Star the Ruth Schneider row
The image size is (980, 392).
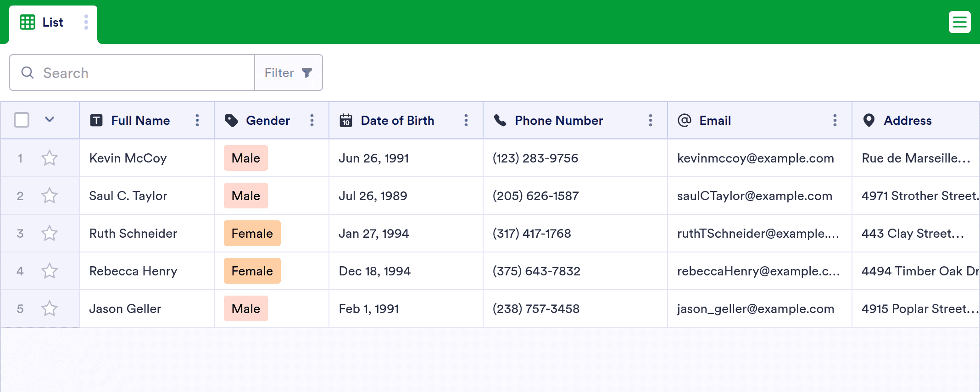(50, 234)
